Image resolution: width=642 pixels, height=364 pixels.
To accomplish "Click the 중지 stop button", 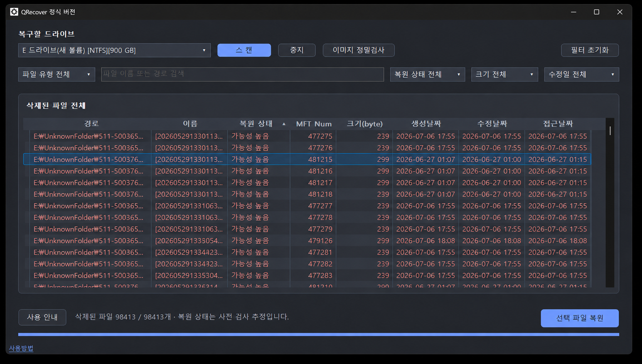I will (297, 50).
